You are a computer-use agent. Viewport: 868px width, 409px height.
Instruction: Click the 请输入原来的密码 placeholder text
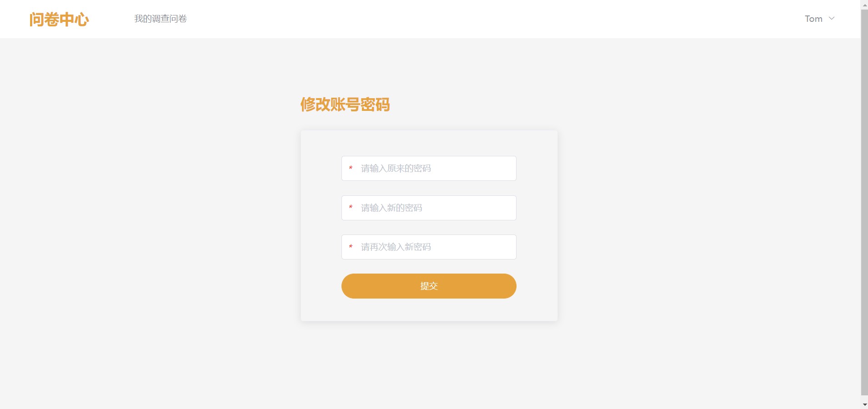tap(396, 168)
